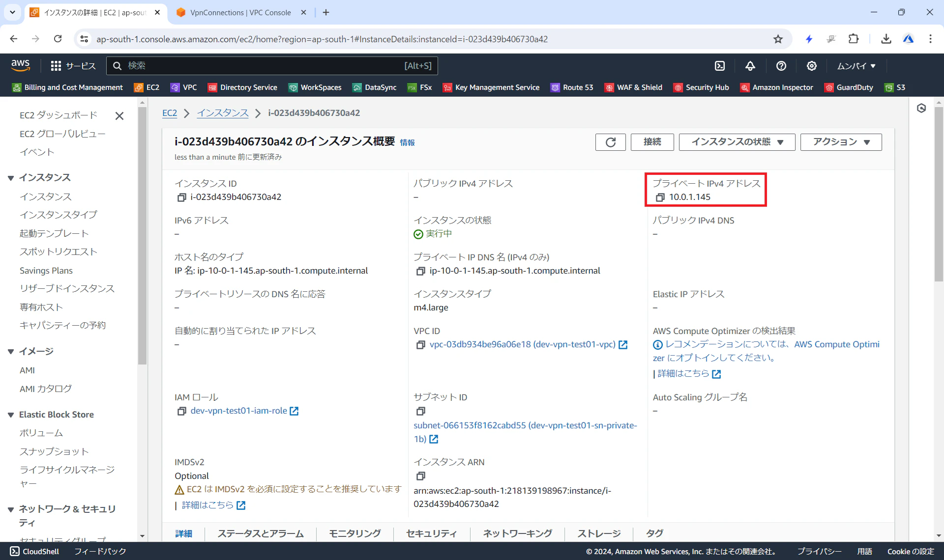
Task: Copy the VPC ID
Action: [420, 345]
